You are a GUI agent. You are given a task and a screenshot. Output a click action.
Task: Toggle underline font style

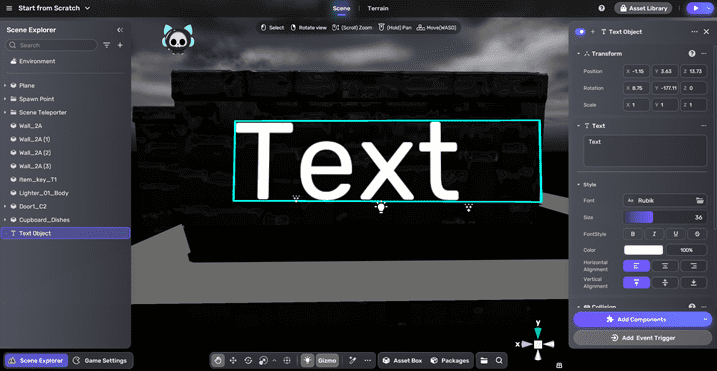point(676,234)
